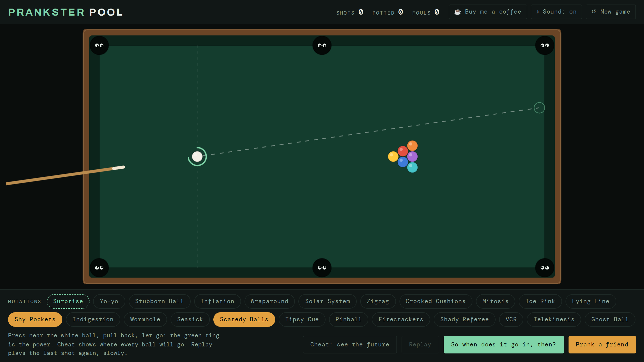Click the purple ball in the rack
Image resolution: width=644 pixels, height=362 pixels.
tap(412, 157)
